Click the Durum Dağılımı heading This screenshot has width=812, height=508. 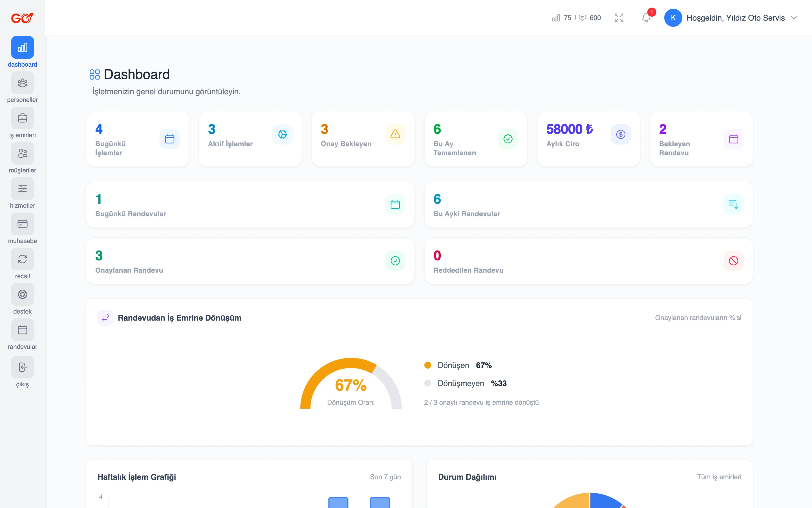coord(467,477)
